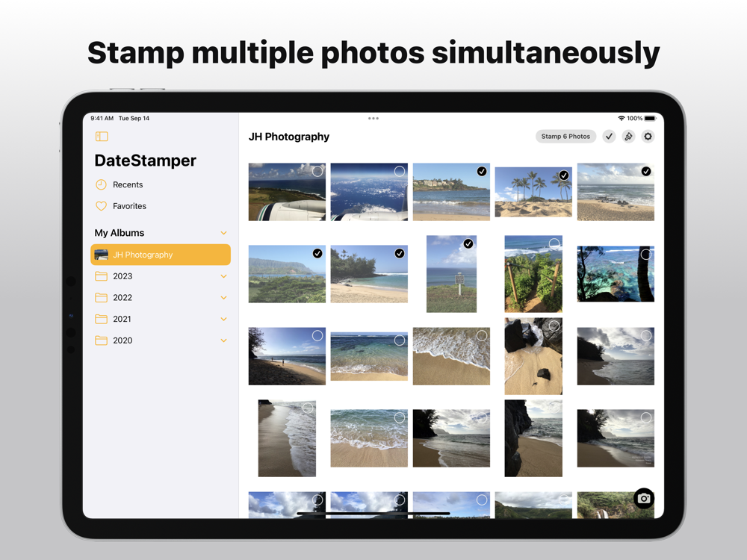
Task: Expand the 2023 folder chevron
Action: 223,276
